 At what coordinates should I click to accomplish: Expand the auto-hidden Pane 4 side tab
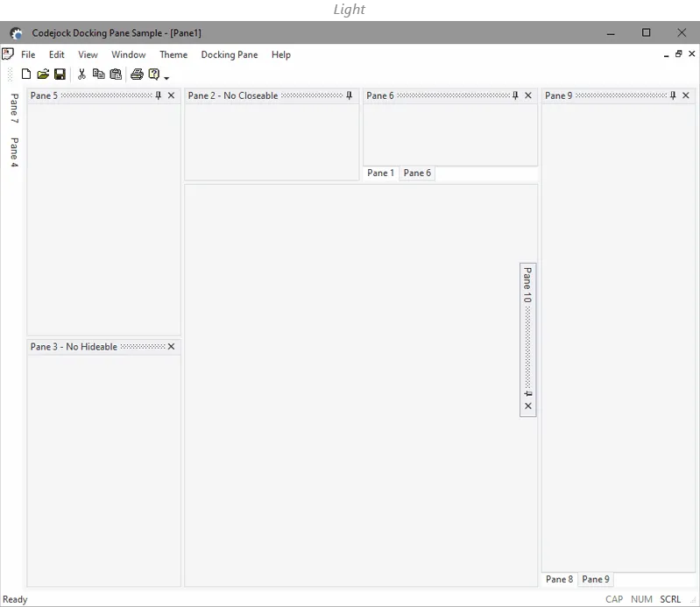pyautogui.click(x=14, y=152)
